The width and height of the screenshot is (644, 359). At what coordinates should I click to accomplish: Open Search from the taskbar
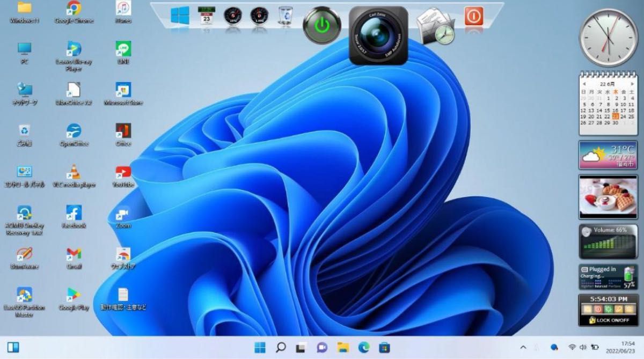pos(280,348)
